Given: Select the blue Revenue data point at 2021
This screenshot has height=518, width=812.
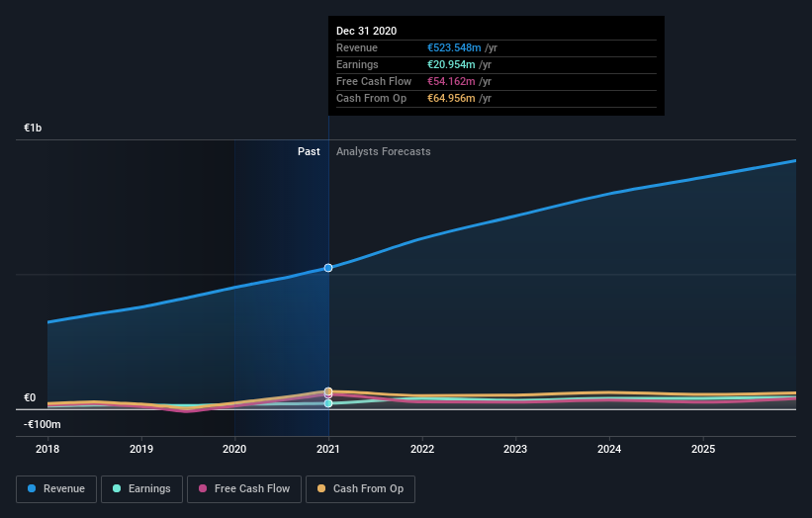Looking at the screenshot, I should (x=328, y=268).
